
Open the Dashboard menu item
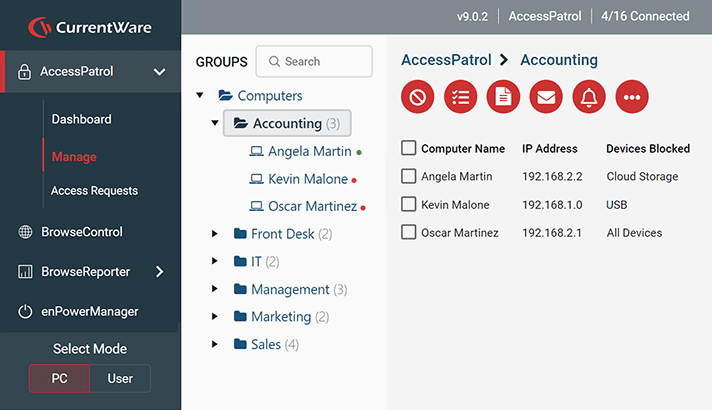[81, 119]
